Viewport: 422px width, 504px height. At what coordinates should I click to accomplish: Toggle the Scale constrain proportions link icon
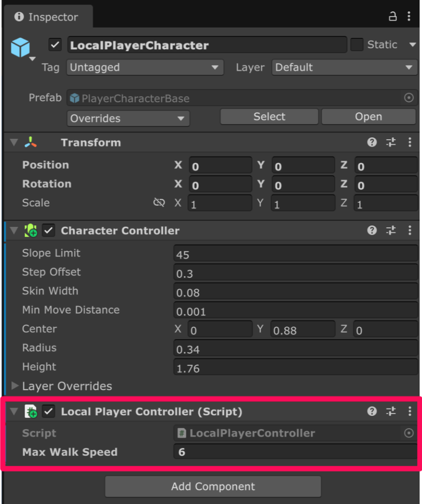point(159,203)
